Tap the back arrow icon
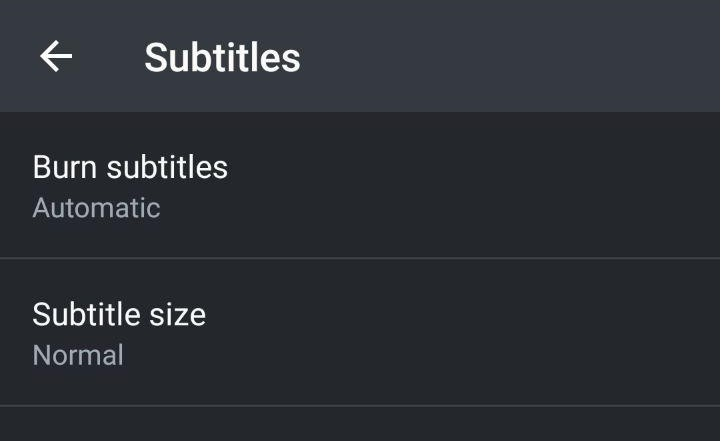The width and height of the screenshot is (721, 441). [x=56, y=57]
